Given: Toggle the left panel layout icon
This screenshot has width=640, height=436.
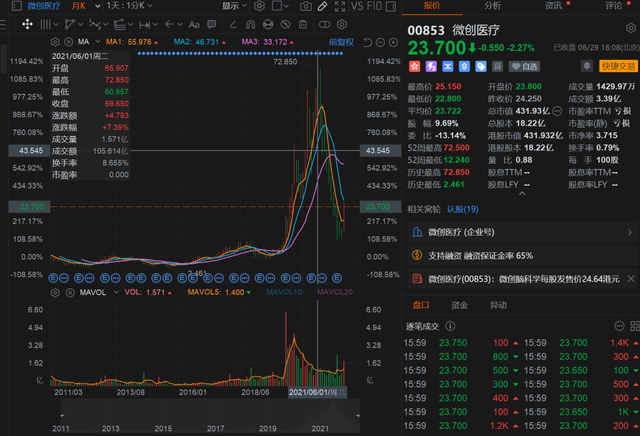Looking at the screenshot, I should pos(16,6).
